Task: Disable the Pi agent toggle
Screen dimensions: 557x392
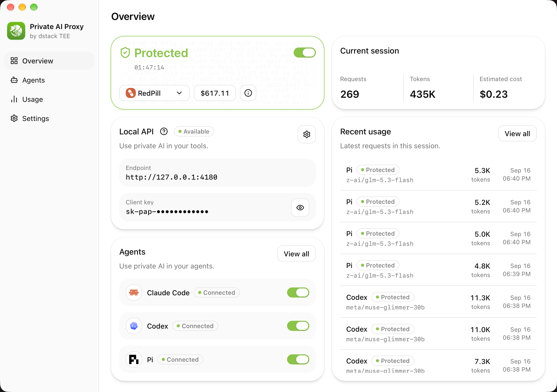Action: click(298, 359)
